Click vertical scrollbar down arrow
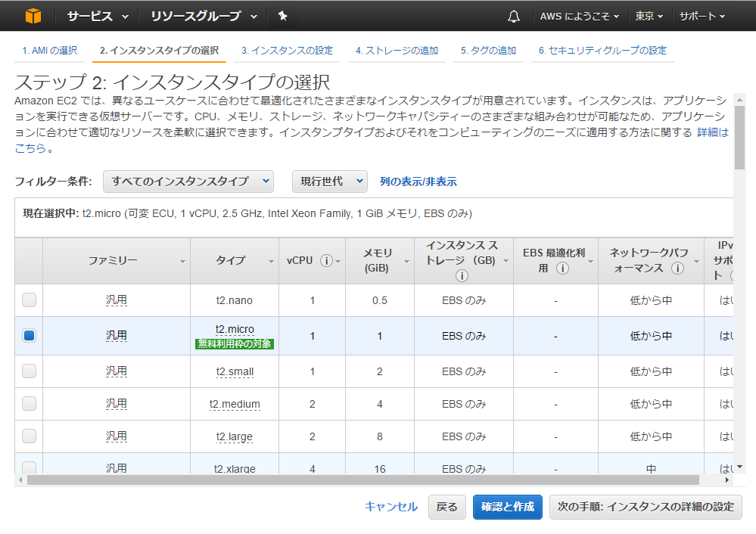756x534 pixels. 739,467
